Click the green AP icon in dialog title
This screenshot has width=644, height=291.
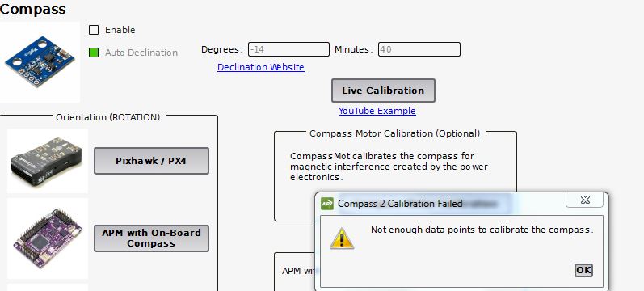(327, 204)
